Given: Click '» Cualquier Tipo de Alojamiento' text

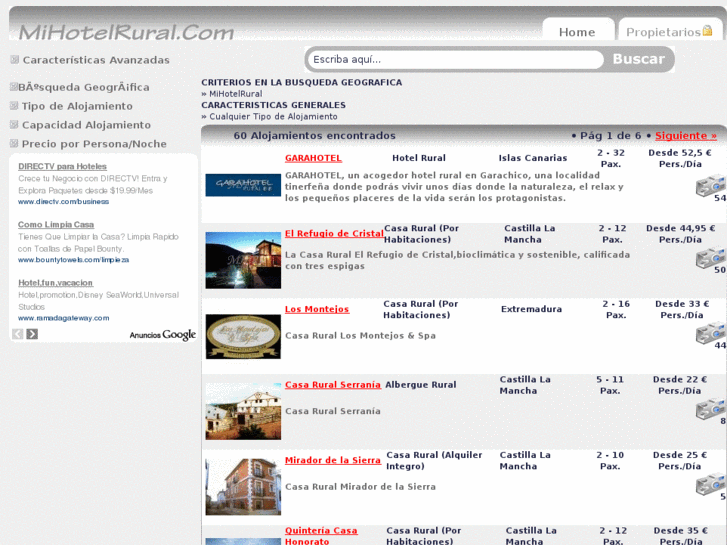Looking at the screenshot, I should 269,116.
